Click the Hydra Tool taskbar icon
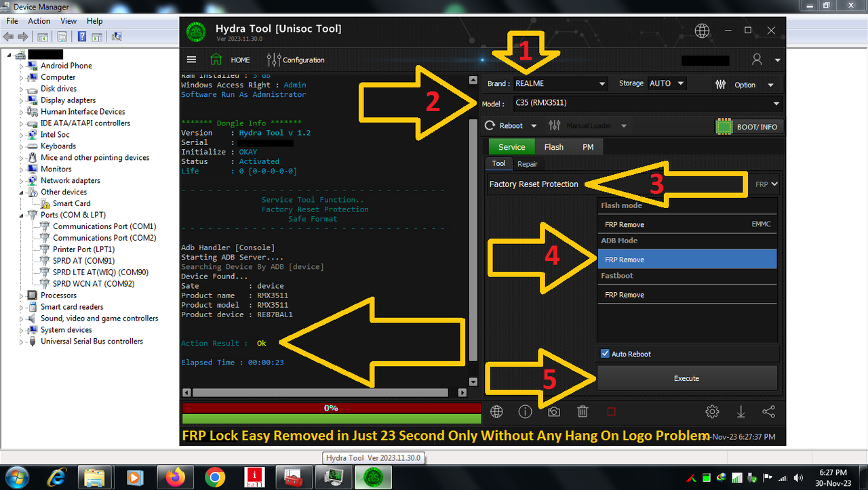The image size is (868, 490). (x=373, y=477)
